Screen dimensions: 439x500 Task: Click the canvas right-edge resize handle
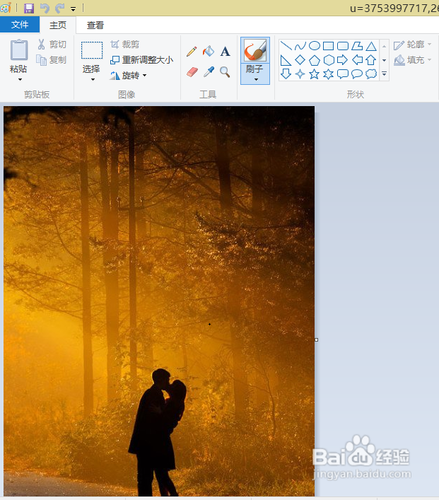pos(316,340)
